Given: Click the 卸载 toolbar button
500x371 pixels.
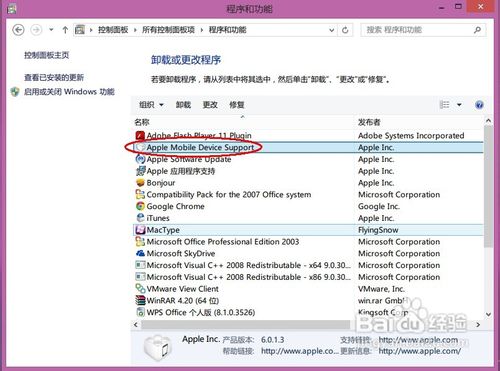Looking at the screenshot, I should coord(183,105).
